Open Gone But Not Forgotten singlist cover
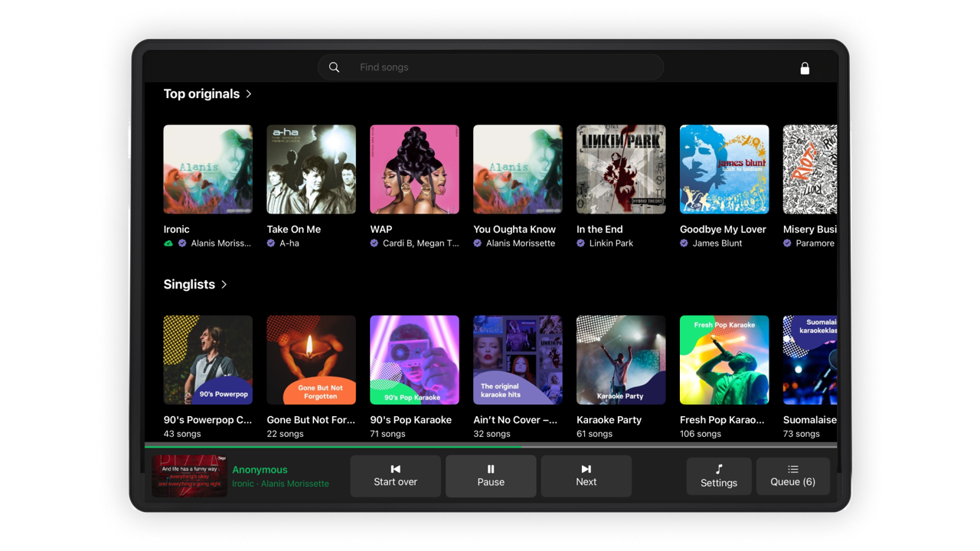The height and width of the screenshot is (551, 980). 312,360
